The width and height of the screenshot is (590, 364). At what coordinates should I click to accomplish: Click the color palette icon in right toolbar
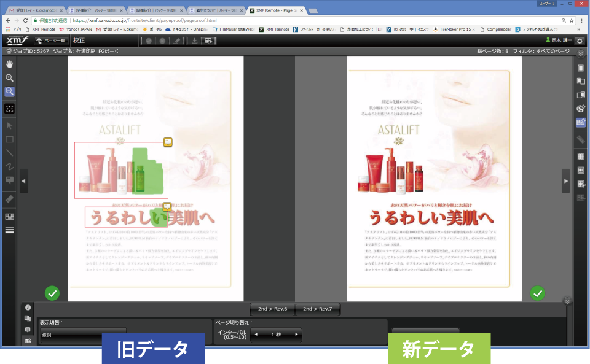point(581,109)
